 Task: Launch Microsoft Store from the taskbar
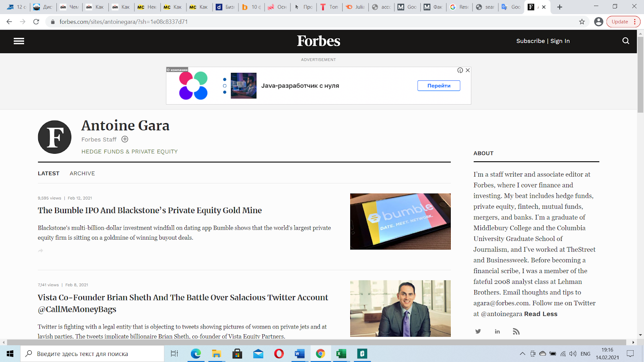pos(237,354)
